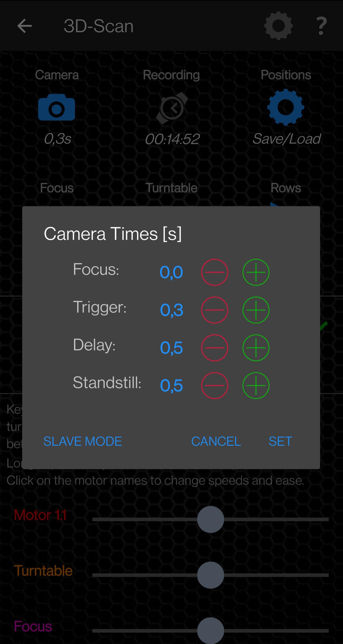
Task: Reduce the Standstill time
Action: click(x=215, y=385)
